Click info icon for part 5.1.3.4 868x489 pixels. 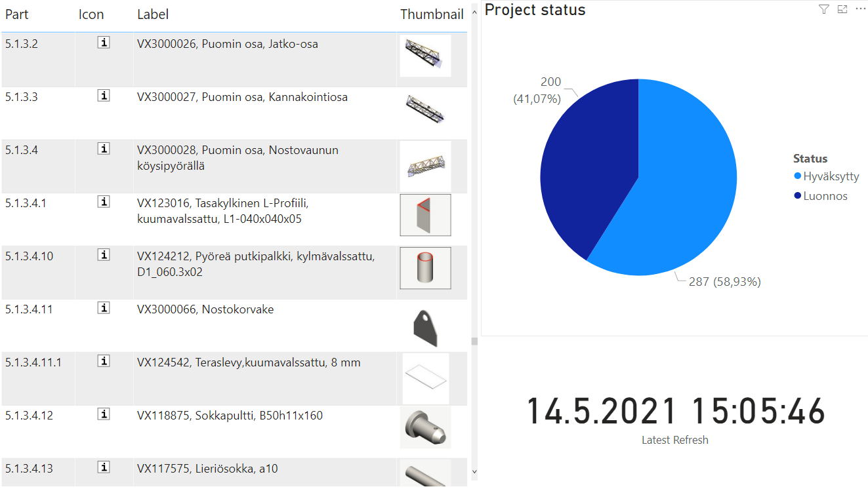point(103,149)
